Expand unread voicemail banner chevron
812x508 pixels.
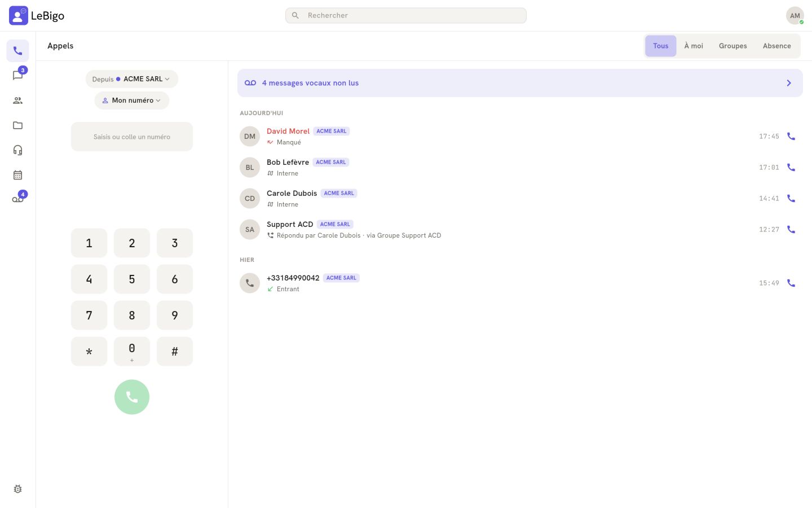(x=789, y=83)
